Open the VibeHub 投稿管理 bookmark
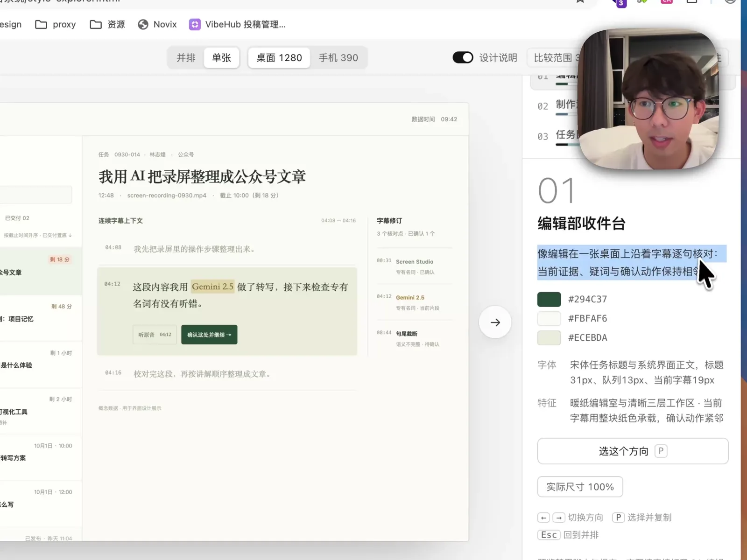 (237, 24)
